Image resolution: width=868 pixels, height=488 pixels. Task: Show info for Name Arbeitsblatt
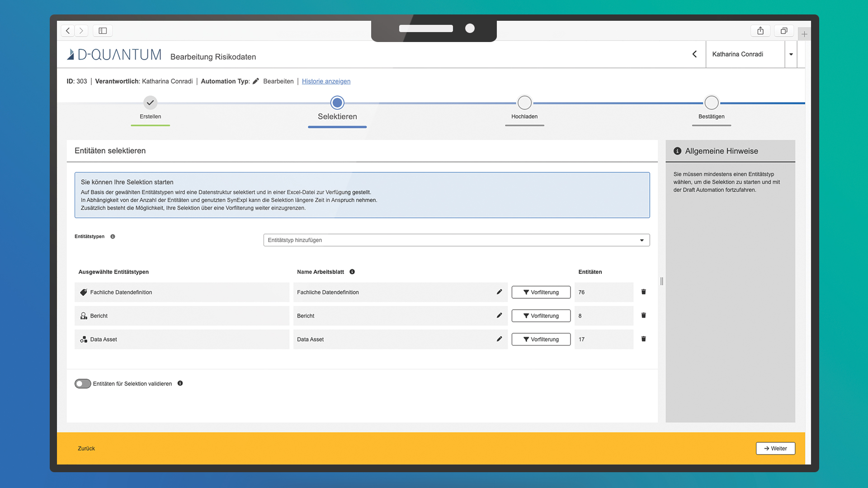point(352,272)
